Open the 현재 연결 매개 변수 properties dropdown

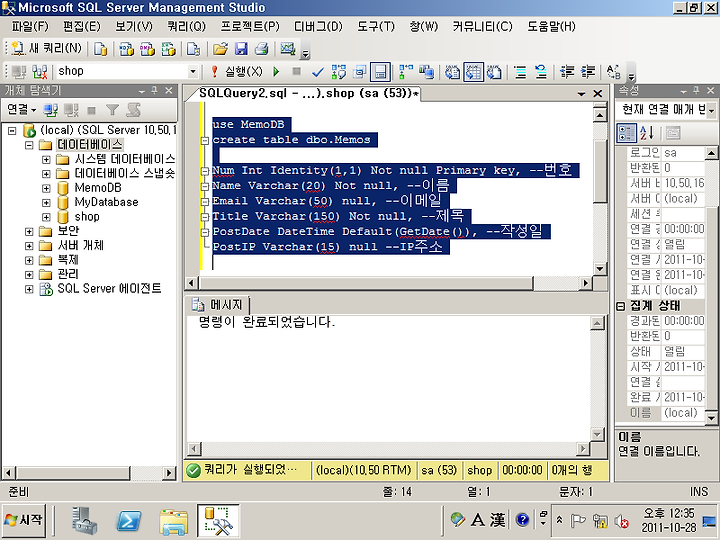pyautogui.click(x=711, y=110)
